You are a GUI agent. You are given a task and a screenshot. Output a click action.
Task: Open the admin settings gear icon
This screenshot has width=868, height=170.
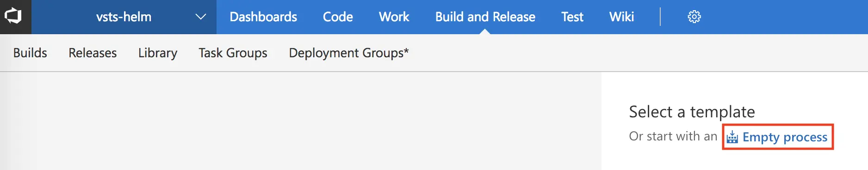[694, 17]
